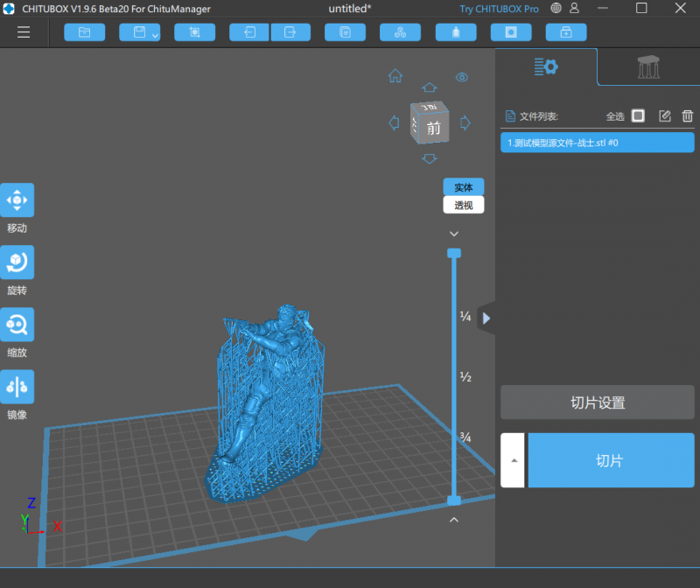Image resolution: width=700 pixels, height=588 pixels.
Task: Select the Rotate (旋转) tool
Action: tap(17, 262)
